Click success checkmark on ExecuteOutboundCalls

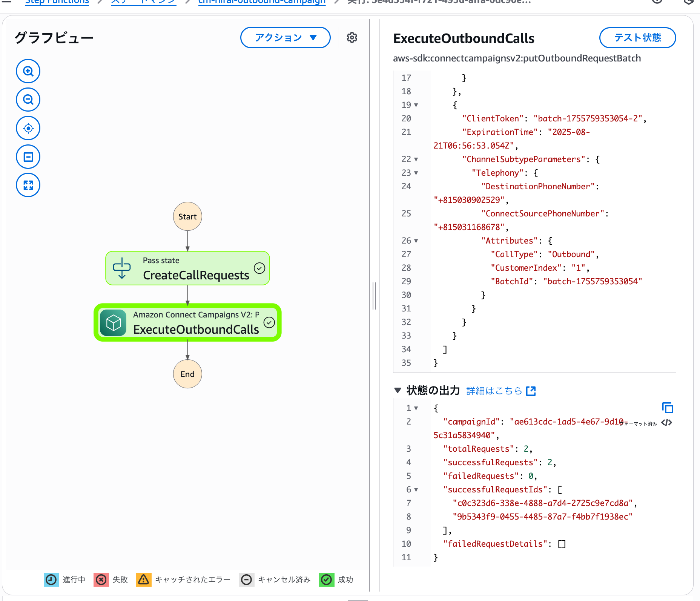pos(269,322)
